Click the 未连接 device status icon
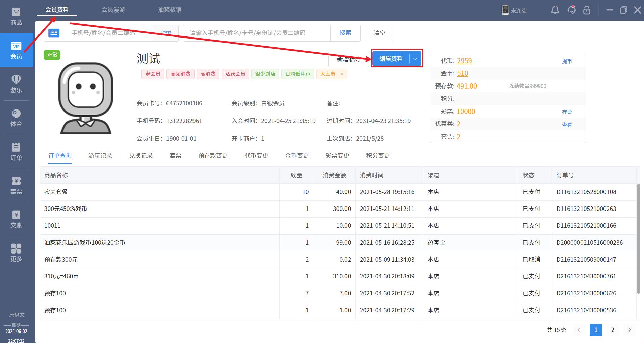The image size is (644, 343). point(505,10)
